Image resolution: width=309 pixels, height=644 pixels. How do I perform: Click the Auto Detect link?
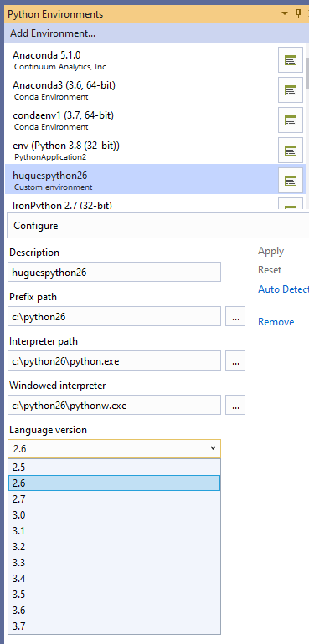(284, 289)
